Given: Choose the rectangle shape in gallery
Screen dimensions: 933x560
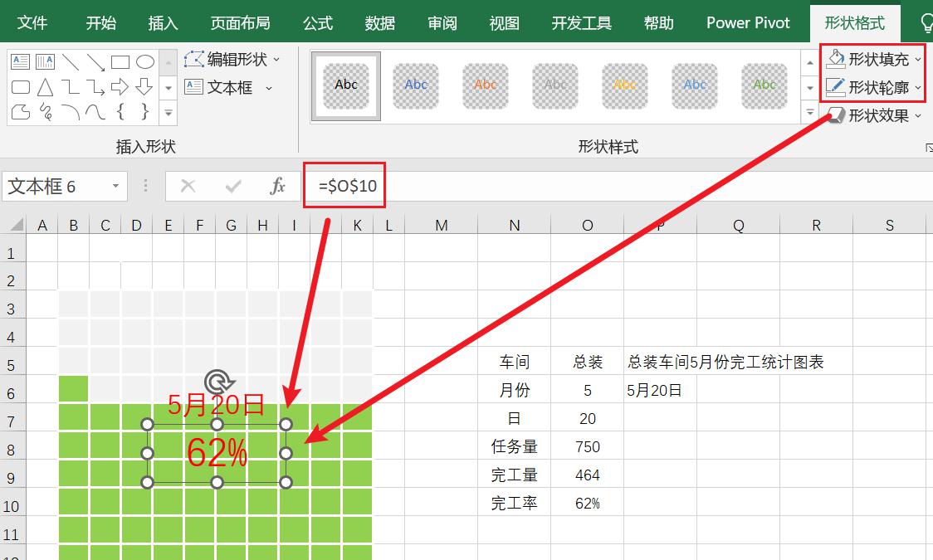Looking at the screenshot, I should click(120, 62).
